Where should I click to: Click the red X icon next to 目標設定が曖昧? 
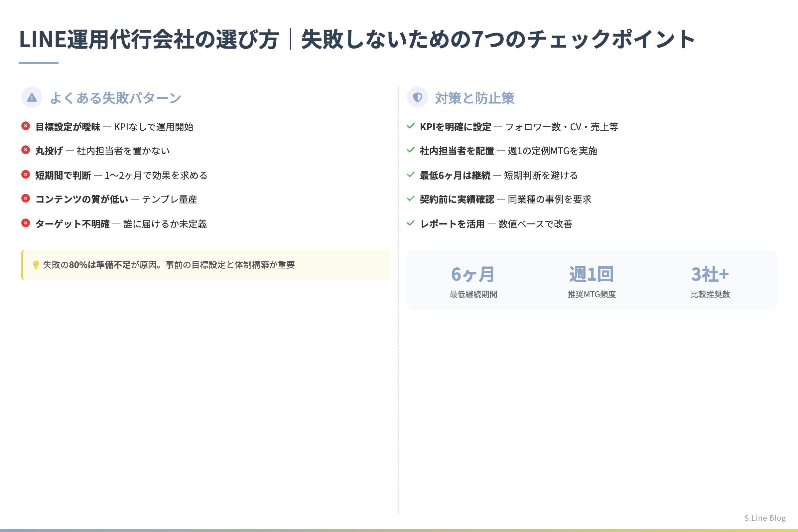click(x=26, y=126)
